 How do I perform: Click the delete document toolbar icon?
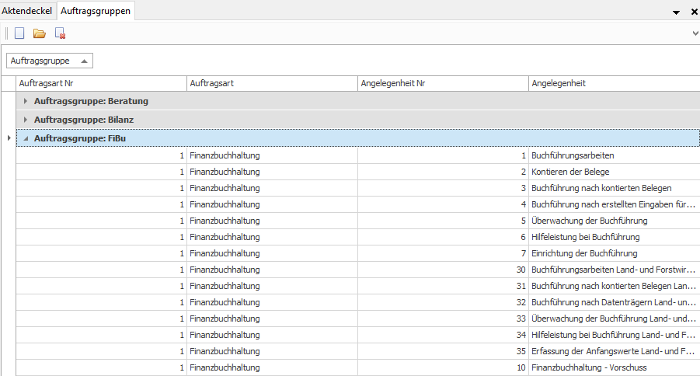click(x=60, y=33)
